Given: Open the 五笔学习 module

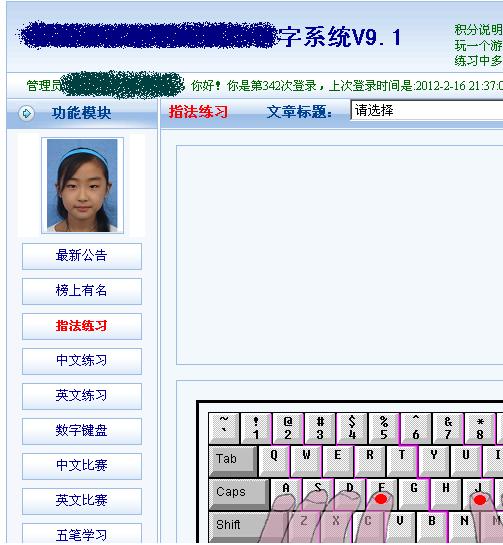Looking at the screenshot, I should click(82, 534).
